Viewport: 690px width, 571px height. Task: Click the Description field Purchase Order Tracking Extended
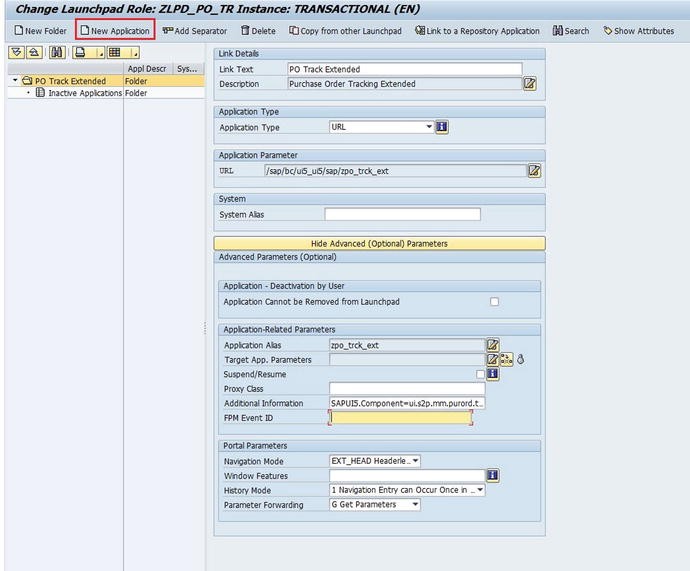coord(404,84)
